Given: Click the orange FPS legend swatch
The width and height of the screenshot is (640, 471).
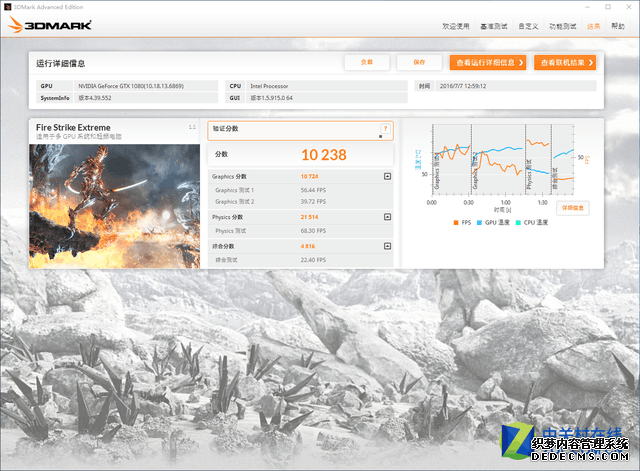Looking at the screenshot, I should (456, 222).
